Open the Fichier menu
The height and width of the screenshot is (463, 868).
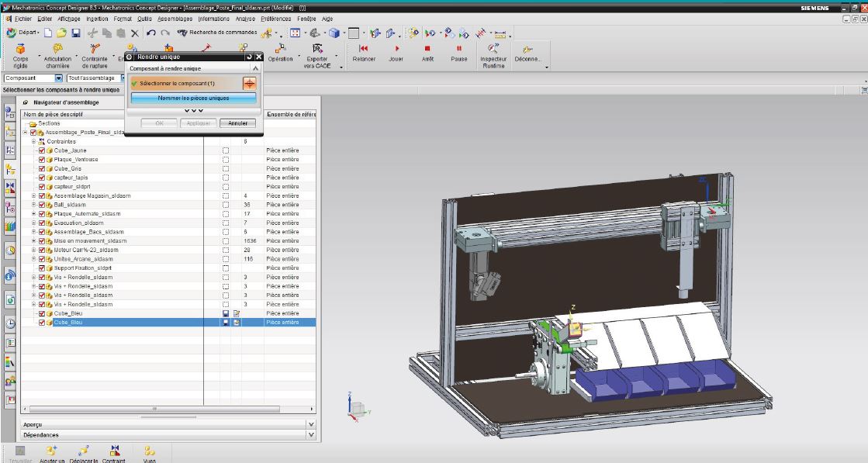click(23, 19)
